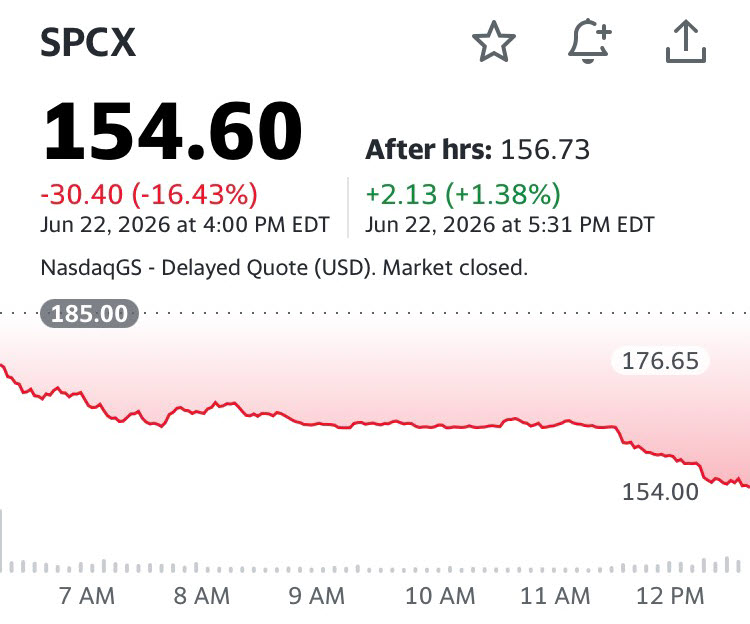
Task: Add SPCX to watchlist with star icon
Action: coord(494,42)
